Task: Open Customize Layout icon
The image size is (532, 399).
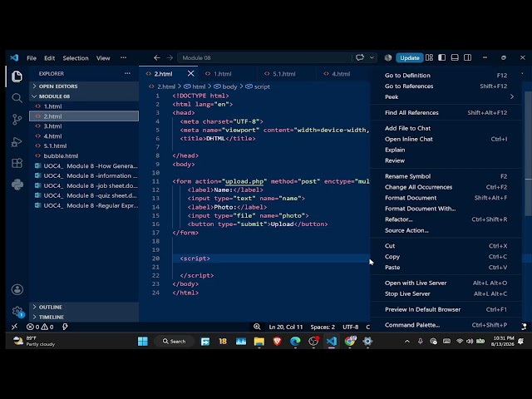Action: (429, 57)
